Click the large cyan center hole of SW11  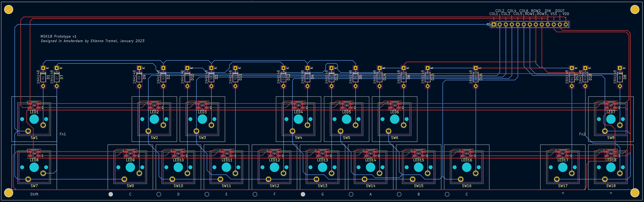pyautogui.click(x=226, y=167)
